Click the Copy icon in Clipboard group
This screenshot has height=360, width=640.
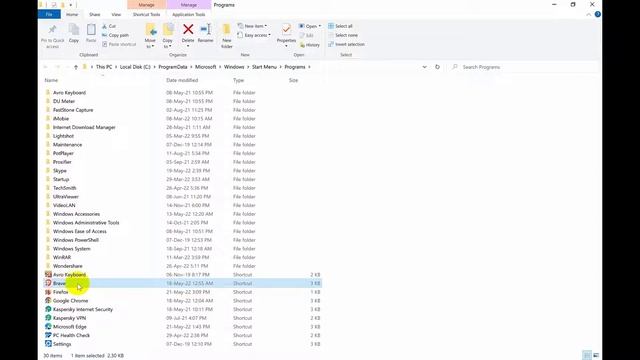click(x=74, y=30)
